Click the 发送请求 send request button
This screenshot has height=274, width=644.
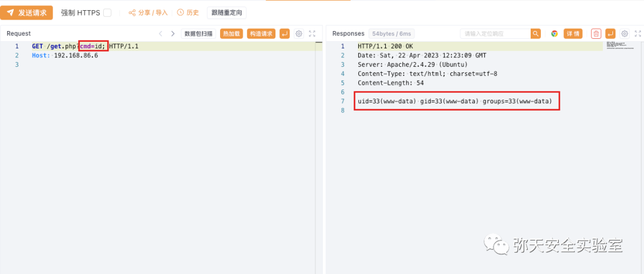[x=26, y=13]
